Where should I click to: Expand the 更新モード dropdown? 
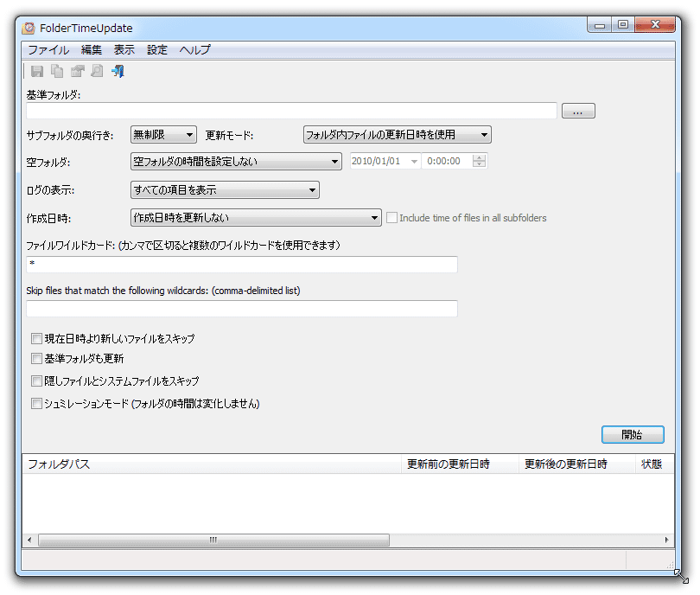point(398,134)
